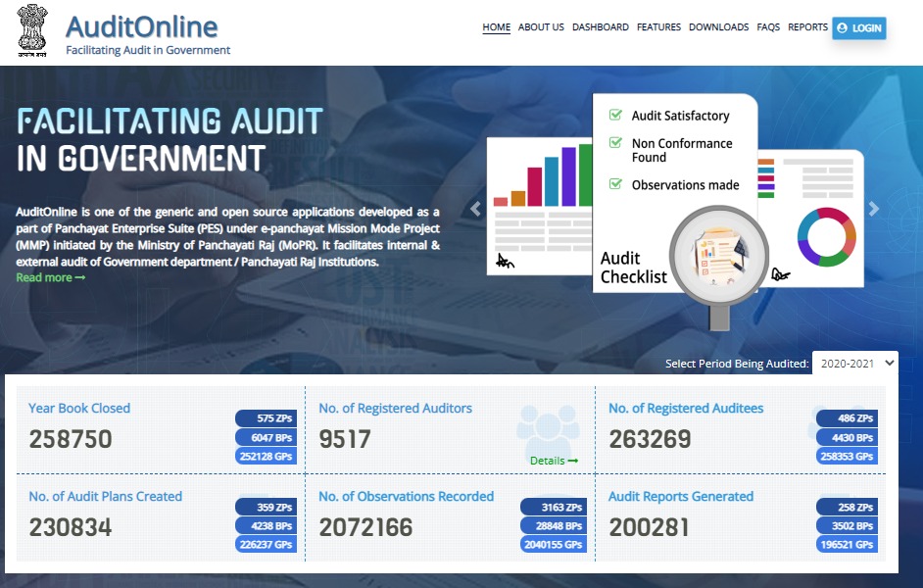Go to the DASHBOARD menu
This screenshot has height=588, width=923.
(601, 27)
